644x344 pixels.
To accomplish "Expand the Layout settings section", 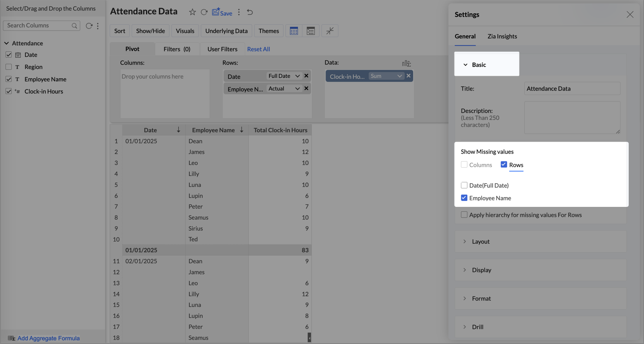I will click(481, 242).
